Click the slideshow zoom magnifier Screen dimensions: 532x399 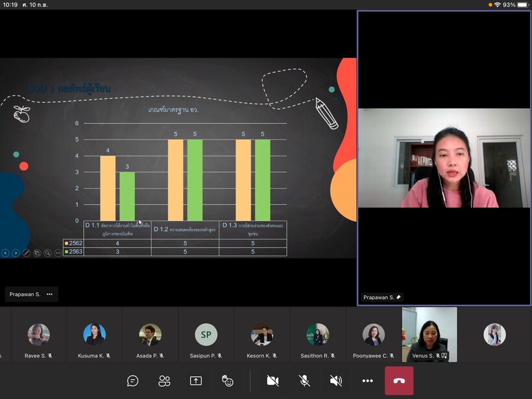coord(47,253)
